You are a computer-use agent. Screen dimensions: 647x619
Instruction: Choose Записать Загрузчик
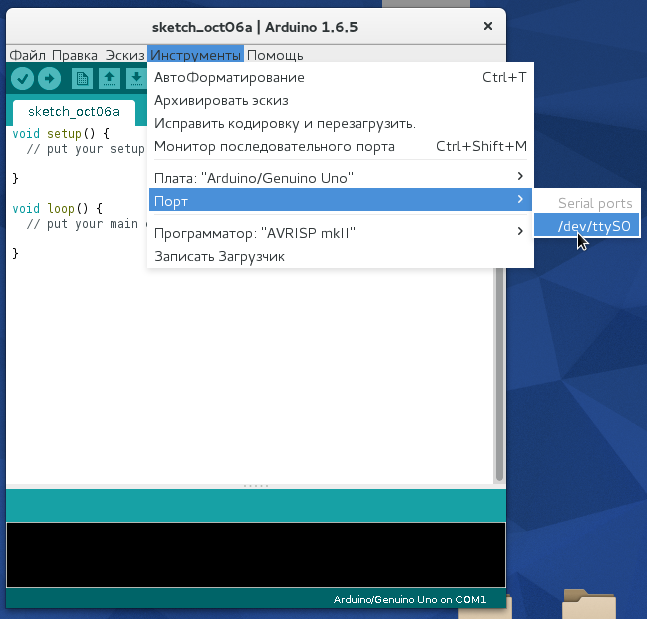(x=340, y=256)
